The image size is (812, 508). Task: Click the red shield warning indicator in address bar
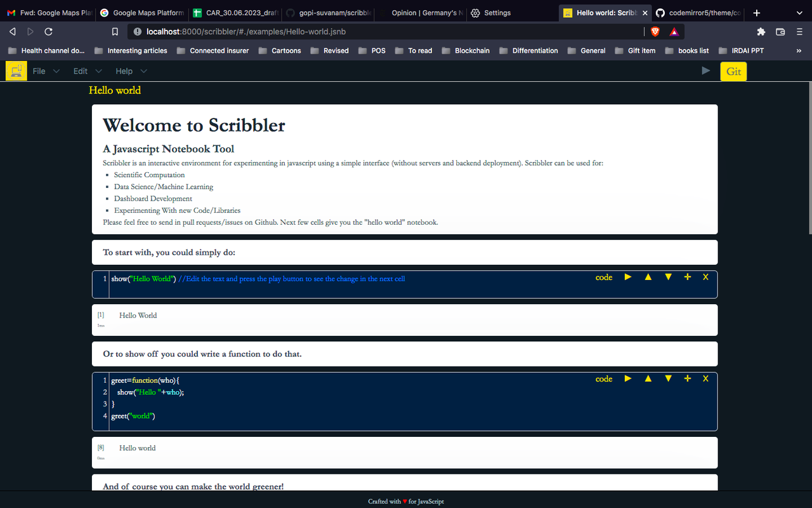coord(674,31)
